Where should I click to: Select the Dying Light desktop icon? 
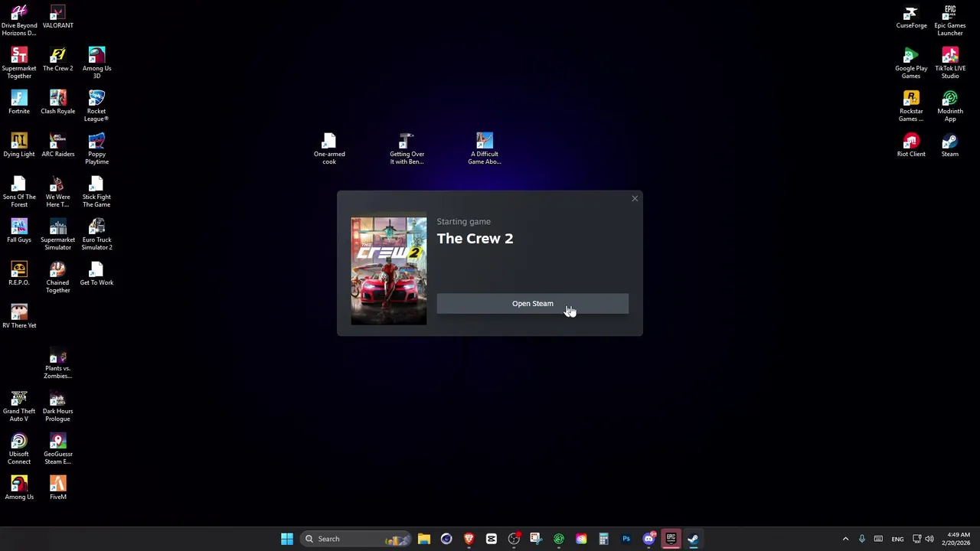(x=19, y=145)
